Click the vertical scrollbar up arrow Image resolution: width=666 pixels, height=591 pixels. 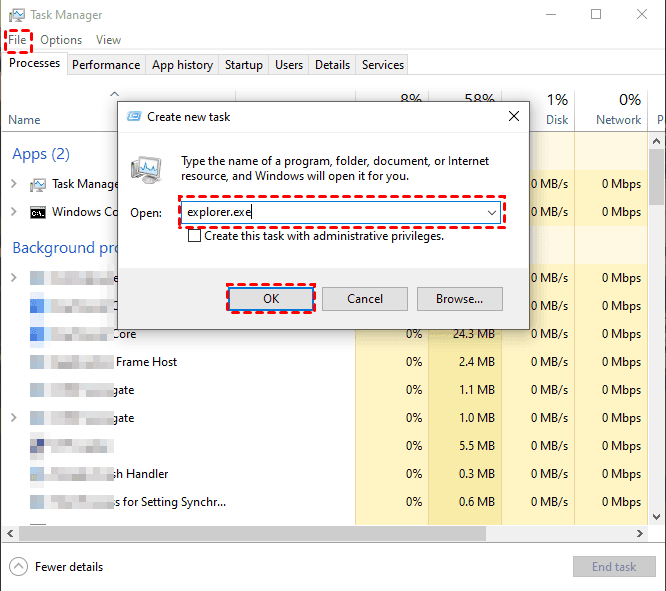[x=657, y=141]
